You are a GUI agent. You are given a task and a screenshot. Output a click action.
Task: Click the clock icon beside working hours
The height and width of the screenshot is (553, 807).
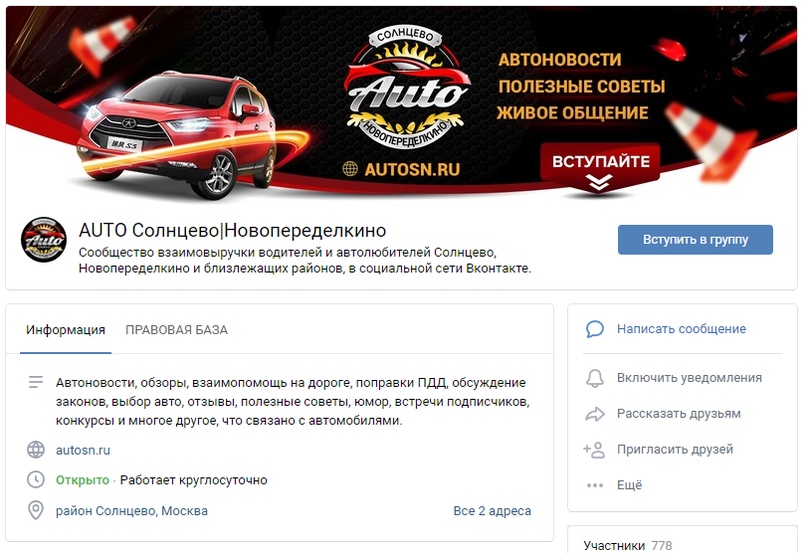(36, 480)
